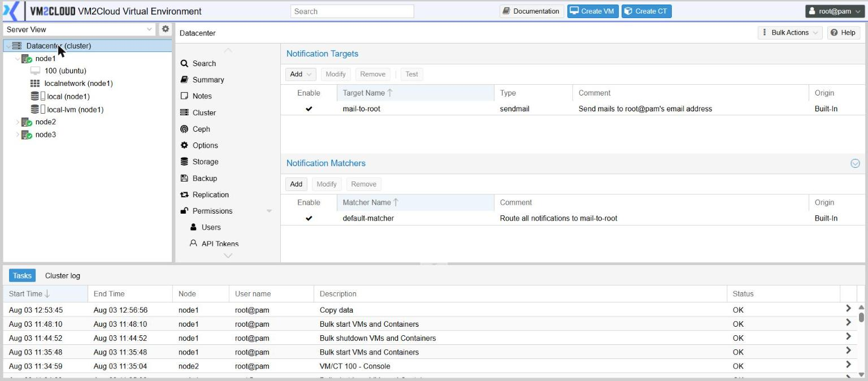The height and width of the screenshot is (381, 868).
Task: Select the default-matcher row
Action: point(572,219)
